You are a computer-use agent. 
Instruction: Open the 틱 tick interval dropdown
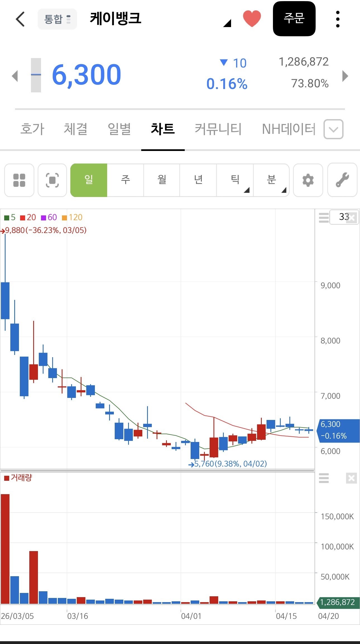235,180
